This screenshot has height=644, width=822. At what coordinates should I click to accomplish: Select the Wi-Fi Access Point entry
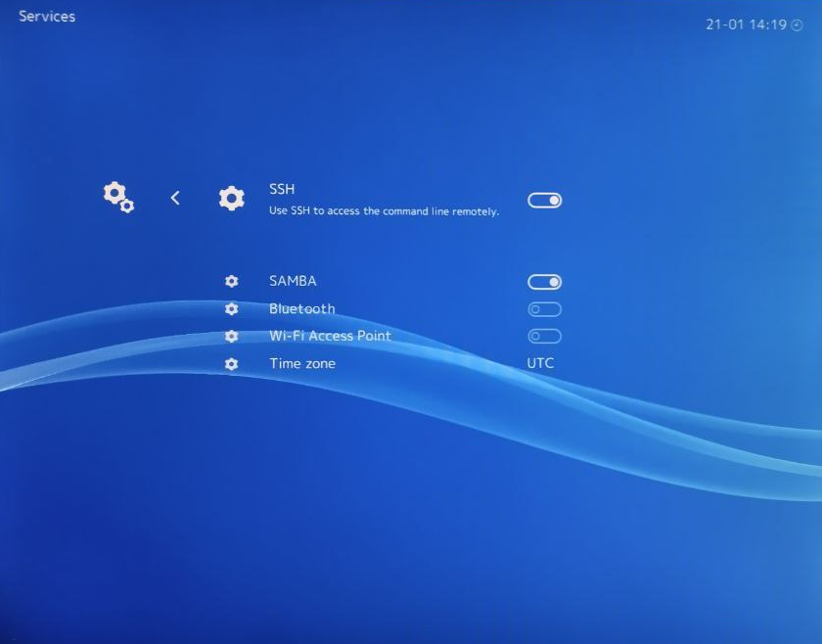pyautogui.click(x=331, y=336)
